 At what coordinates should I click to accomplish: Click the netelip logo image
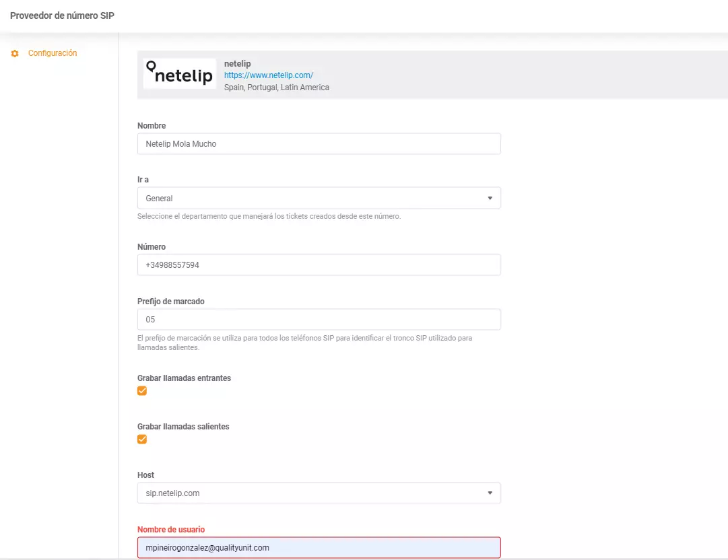(x=179, y=71)
